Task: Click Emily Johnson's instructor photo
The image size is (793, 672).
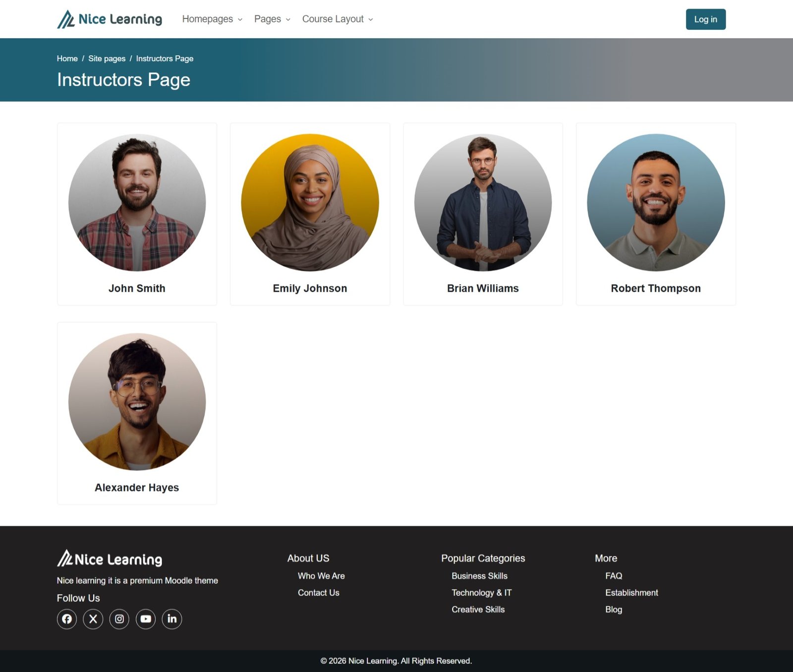Action: pyautogui.click(x=310, y=203)
